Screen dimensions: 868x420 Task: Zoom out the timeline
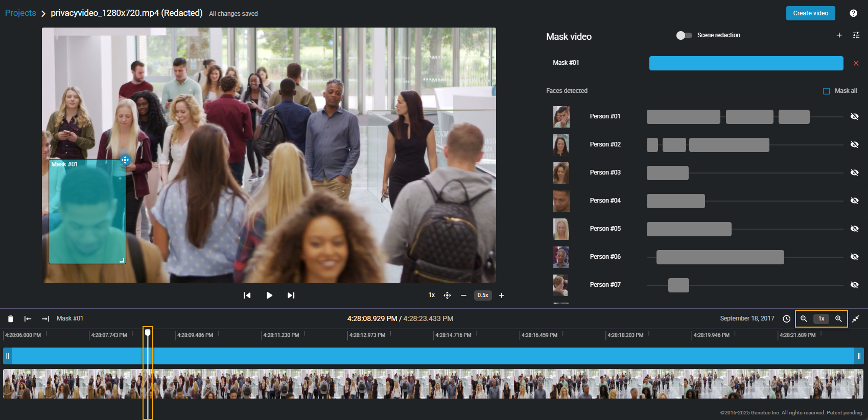click(804, 319)
